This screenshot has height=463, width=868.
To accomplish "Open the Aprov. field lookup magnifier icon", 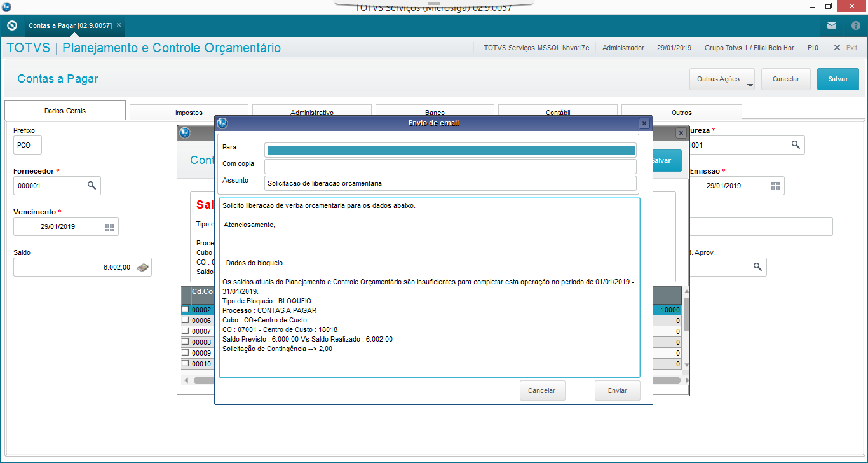I will coord(757,267).
